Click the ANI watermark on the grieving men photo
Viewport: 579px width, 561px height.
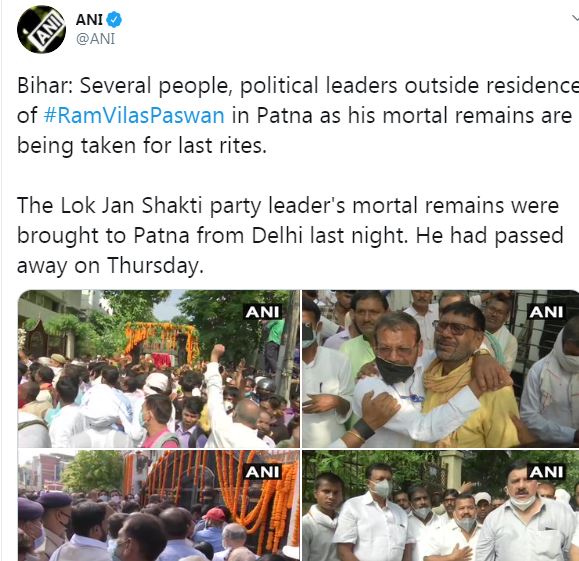tap(547, 312)
